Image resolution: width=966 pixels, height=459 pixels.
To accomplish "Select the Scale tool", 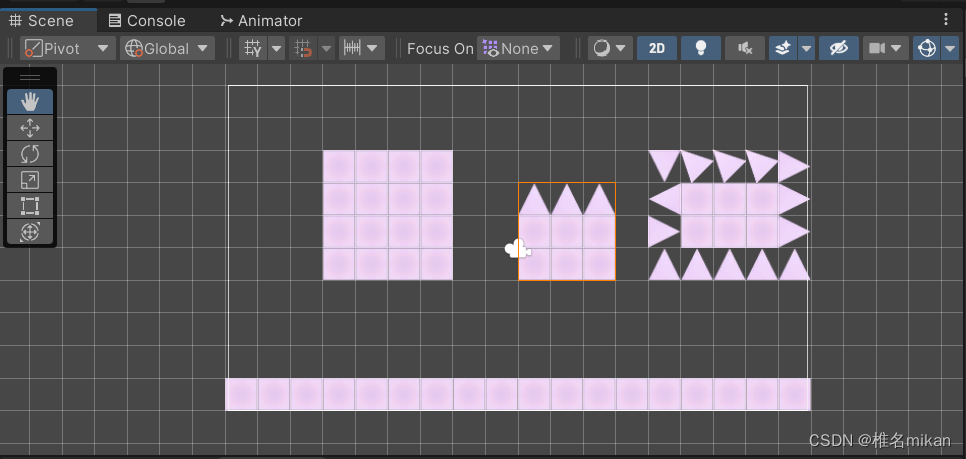I will click(x=30, y=180).
